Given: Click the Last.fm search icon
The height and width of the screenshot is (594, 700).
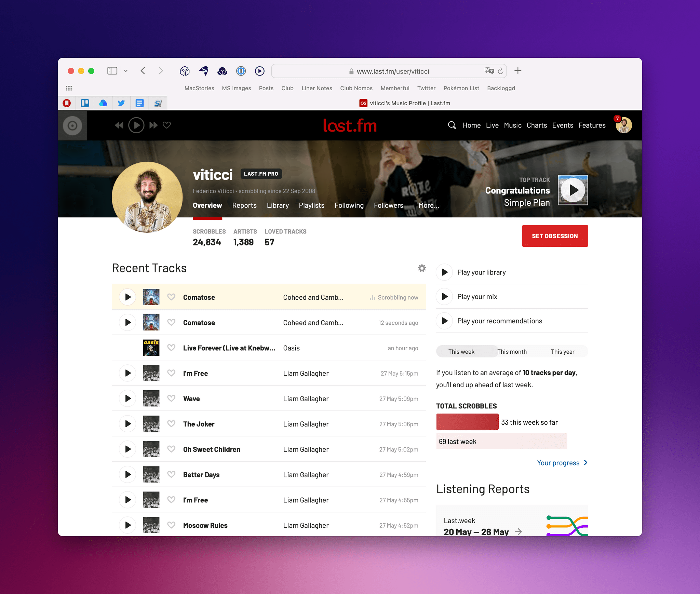Looking at the screenshot, I should tap(452, 125).
